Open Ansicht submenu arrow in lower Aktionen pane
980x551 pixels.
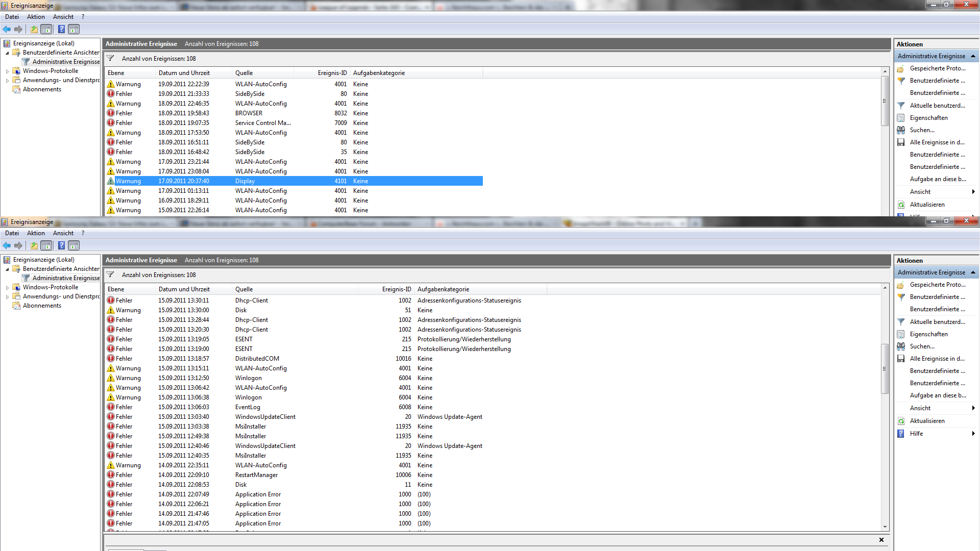pyautogui.click(x=973, y=408)
